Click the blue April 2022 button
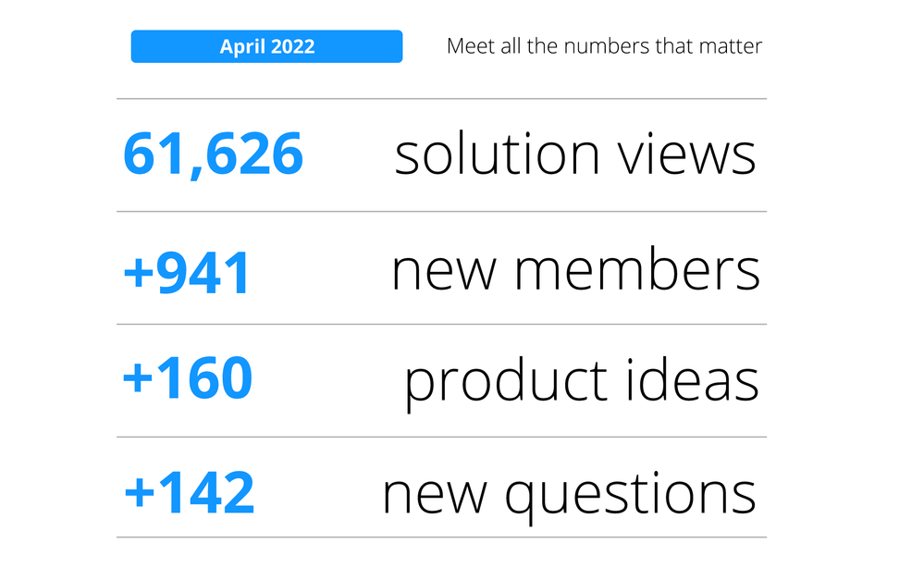The height and width of the screenshot is (568, 924). tap(266, 46)
